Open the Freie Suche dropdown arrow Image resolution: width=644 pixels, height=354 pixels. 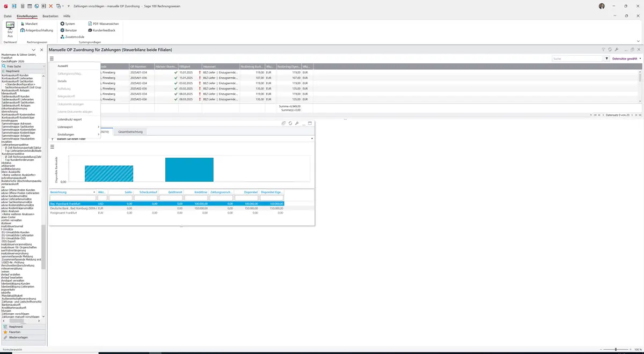click(x=43, y=67)
